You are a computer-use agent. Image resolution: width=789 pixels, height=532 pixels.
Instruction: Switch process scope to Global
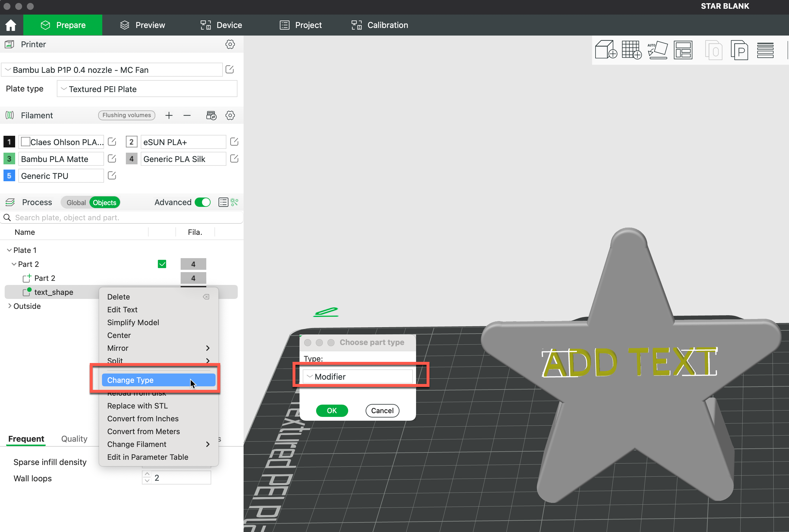[76, 202]
